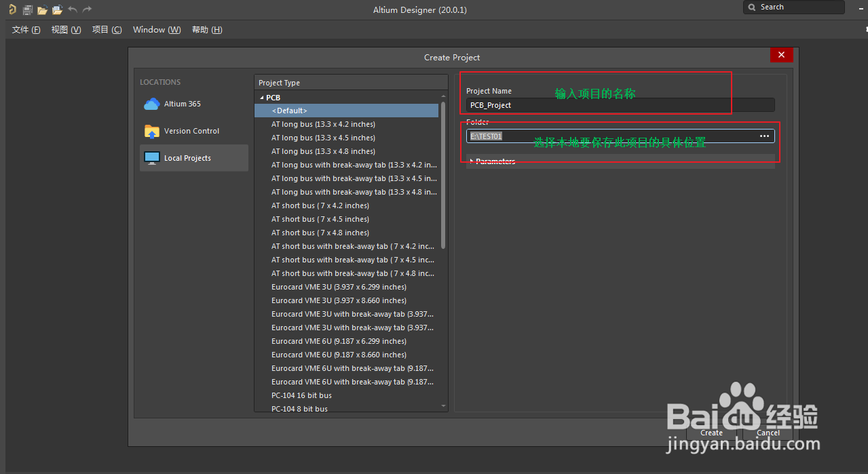Viewport: 868px width, 474px height.
Task: Click the Redo arrow icon
Action: [87, 9]
